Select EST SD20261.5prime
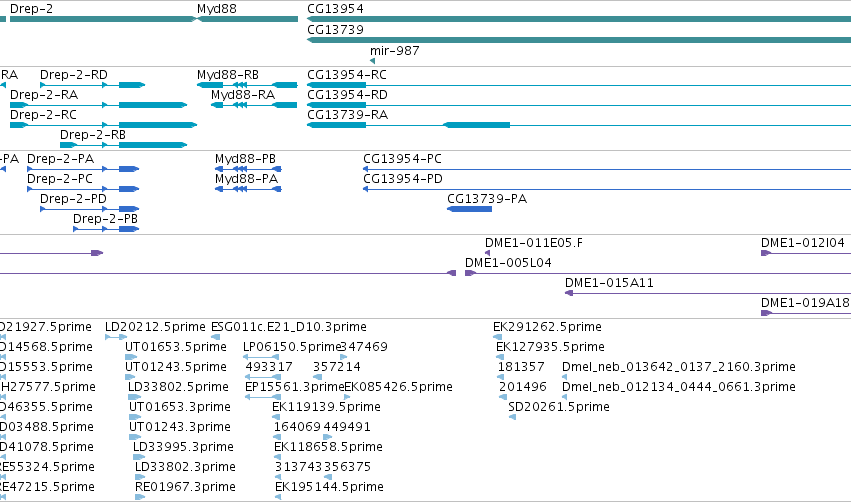The height and width of the screenshot is (502, 851). [559, 407]
